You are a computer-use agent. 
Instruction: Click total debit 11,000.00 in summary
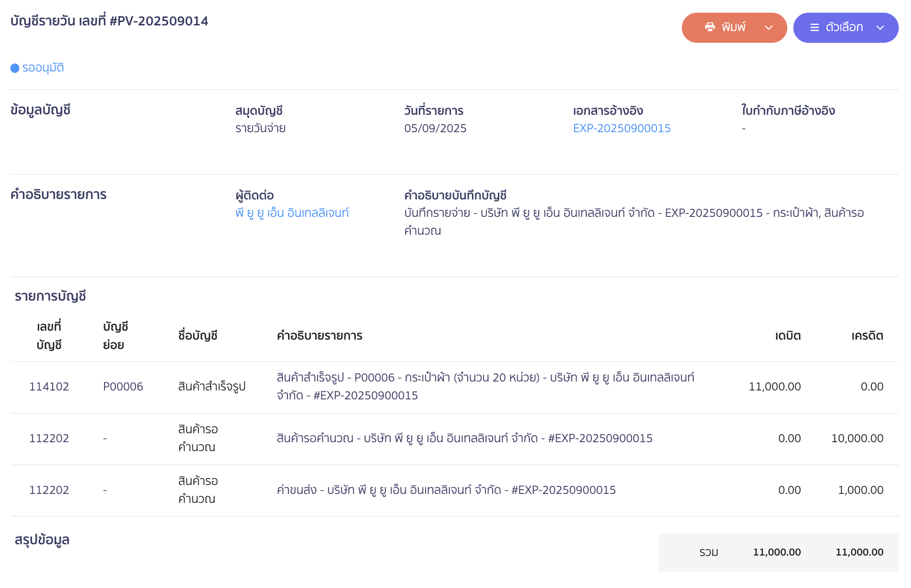777,552
